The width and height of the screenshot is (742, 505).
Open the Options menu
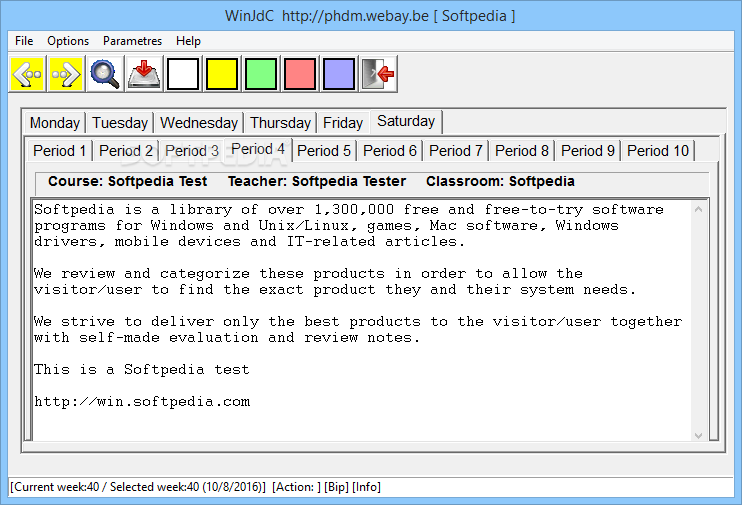point(68,41)
